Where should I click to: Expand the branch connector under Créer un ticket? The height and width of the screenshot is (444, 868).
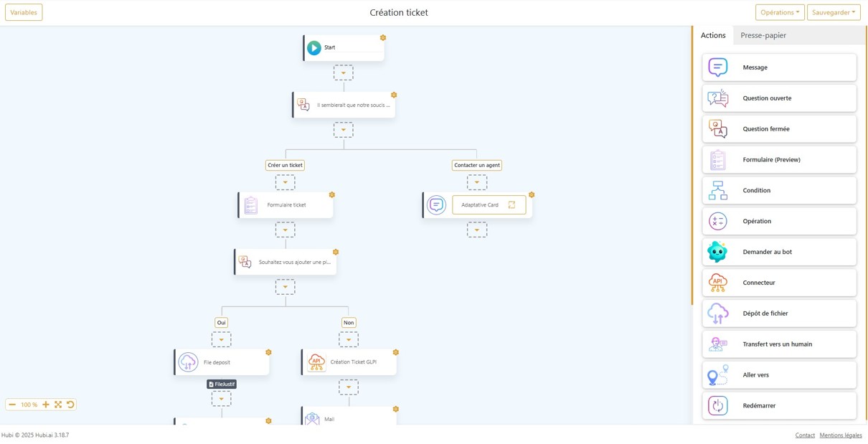point(286,182)
